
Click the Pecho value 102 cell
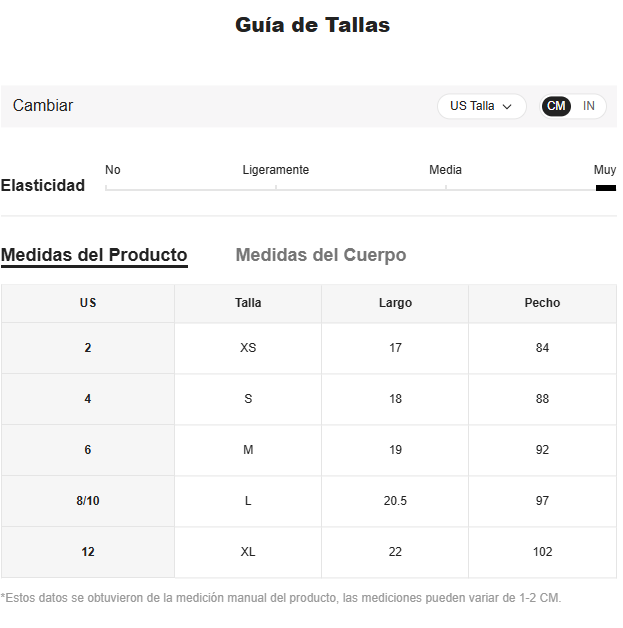542,552
